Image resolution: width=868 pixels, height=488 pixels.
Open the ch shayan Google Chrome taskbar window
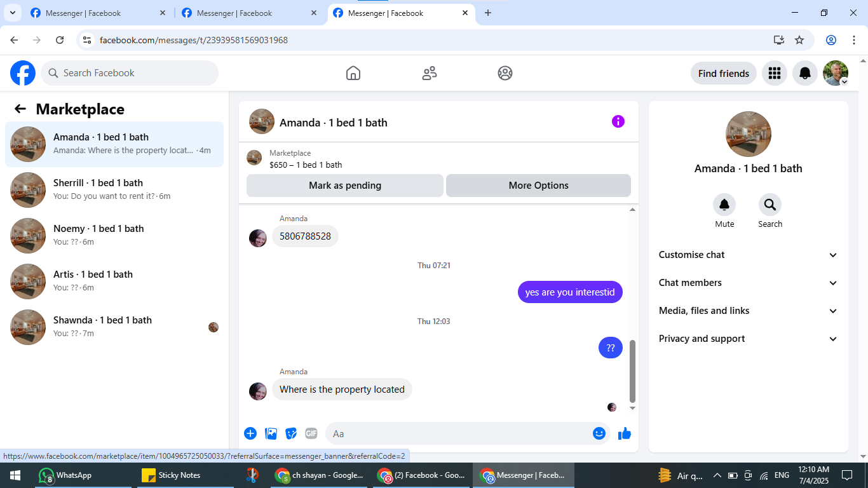(x=320, y=475)
